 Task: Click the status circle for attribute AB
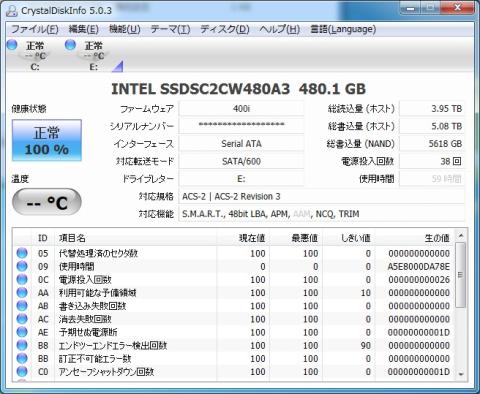pos(22,306)
